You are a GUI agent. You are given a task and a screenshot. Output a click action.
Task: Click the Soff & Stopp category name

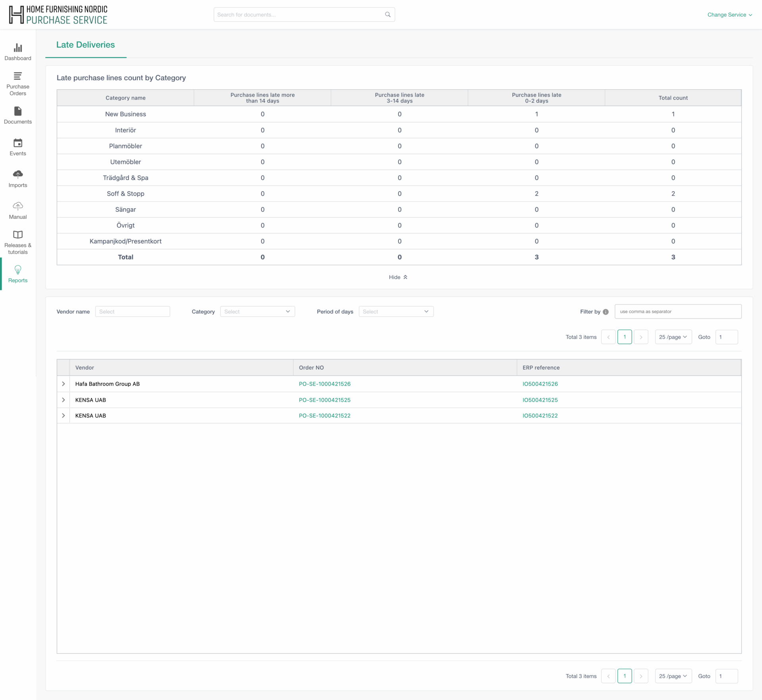point(125,194)
